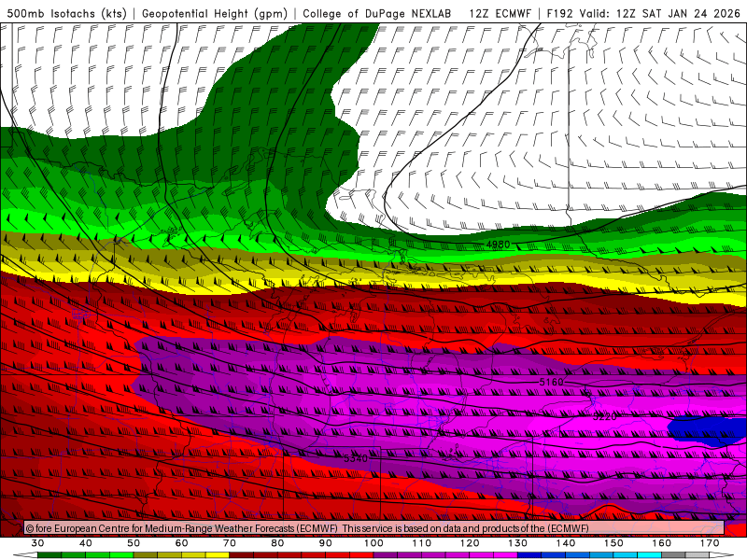The image size is (747, 560).
Task: Click the legend value 150
Action: [x=613, y=543]
